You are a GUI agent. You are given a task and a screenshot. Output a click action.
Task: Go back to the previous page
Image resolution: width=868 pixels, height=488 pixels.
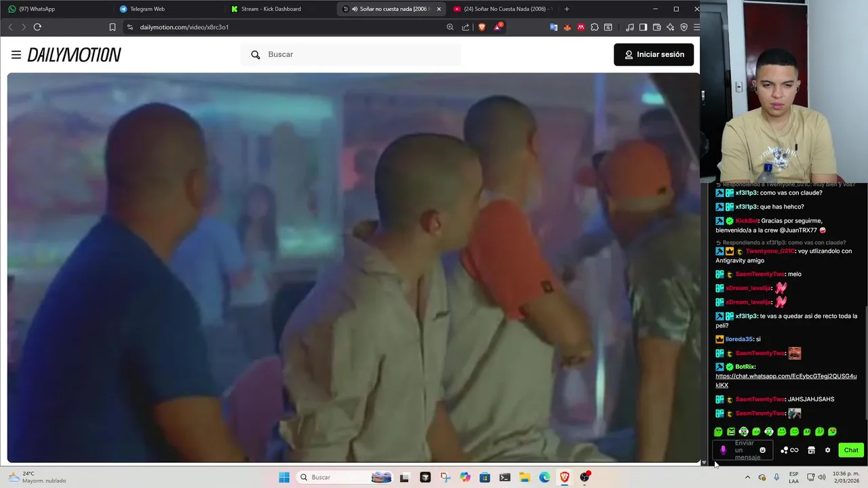click(10, 27)
